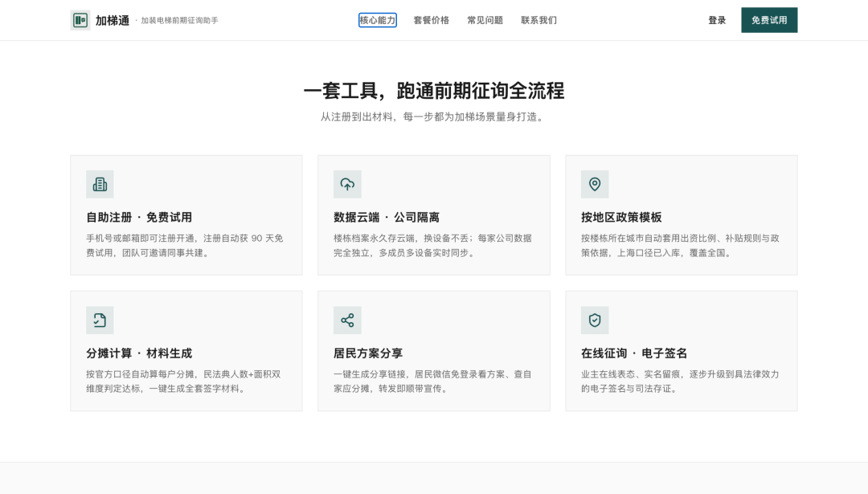Click the description starting 按官方口径自动算每户分摊
Viewport: 868px width, 494px height.
click(x=183, y=382)
